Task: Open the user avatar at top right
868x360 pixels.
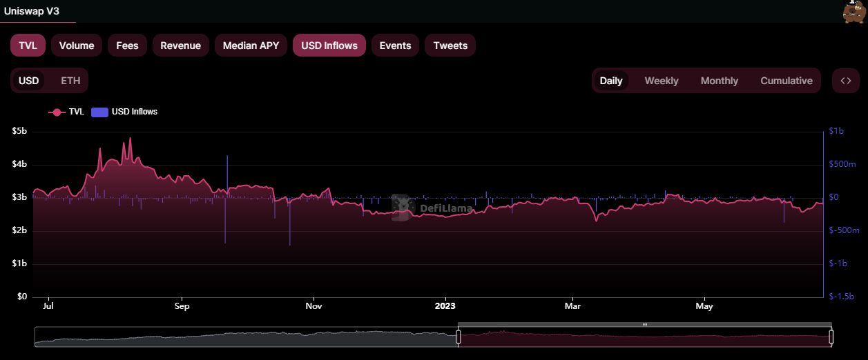Action: tap(854, 12)
